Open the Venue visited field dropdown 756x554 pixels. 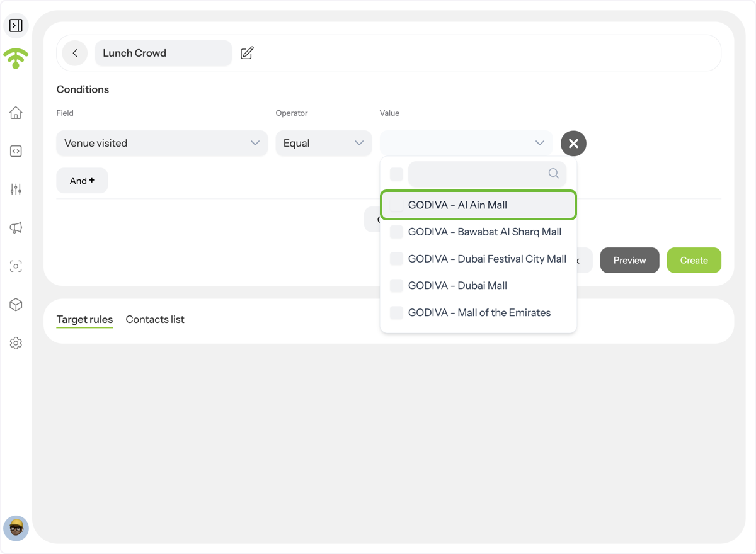coord(162,144)
